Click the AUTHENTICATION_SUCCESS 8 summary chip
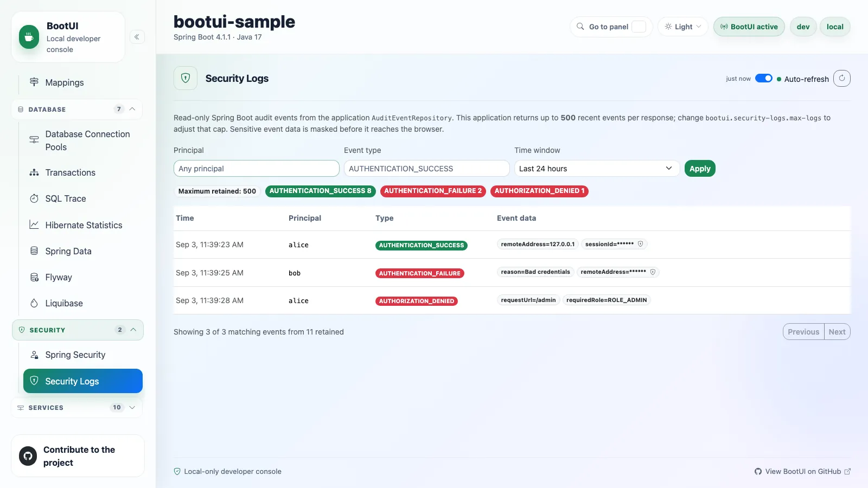The height and width of the screenshot is (488, 868). tap(321, 191)
